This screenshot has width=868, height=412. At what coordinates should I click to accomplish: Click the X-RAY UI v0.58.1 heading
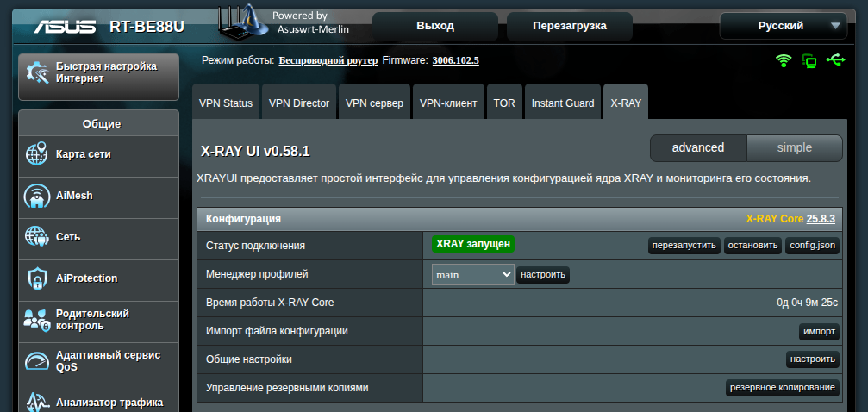click(255, 152)
